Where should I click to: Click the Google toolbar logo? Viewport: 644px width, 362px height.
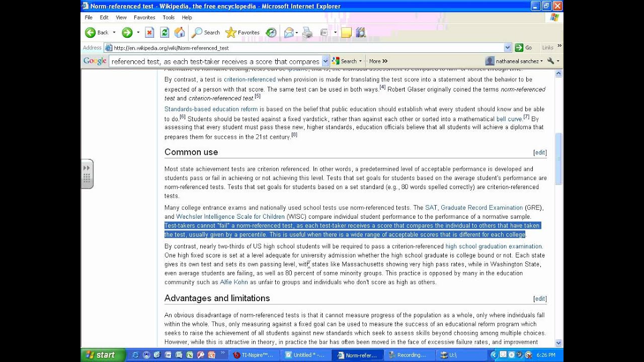point(95,61)
